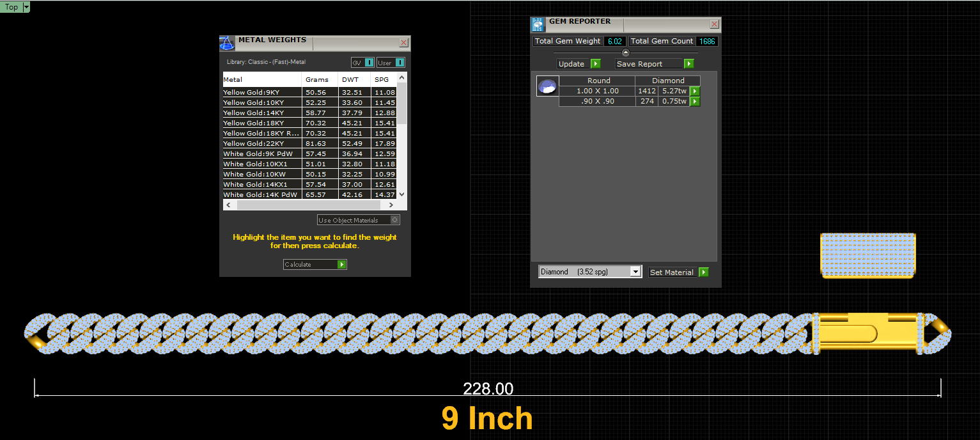The height and width of the screenshot is (440, 980).
Task: Click the Gem Reporter title icon
Action: (538, 25)
